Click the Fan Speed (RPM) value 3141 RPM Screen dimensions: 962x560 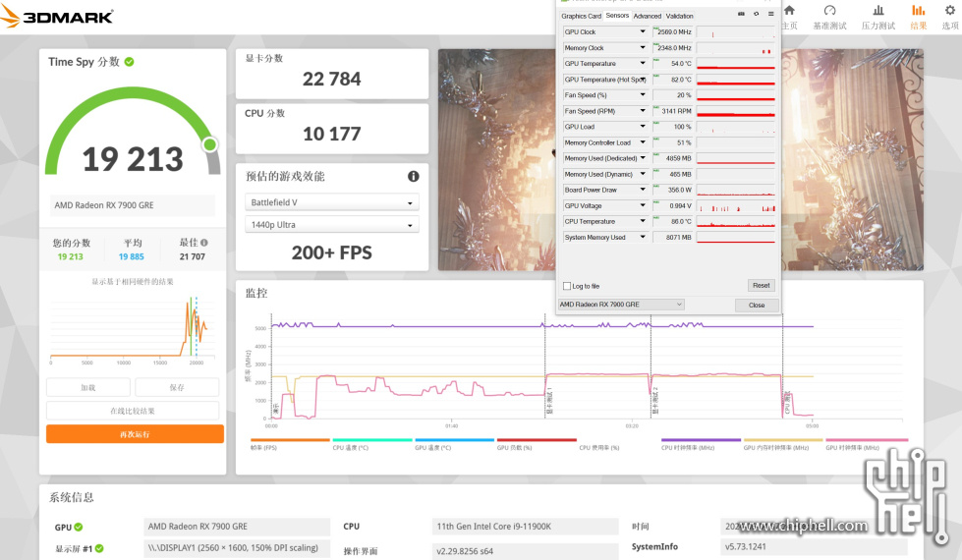pos(674,111)
